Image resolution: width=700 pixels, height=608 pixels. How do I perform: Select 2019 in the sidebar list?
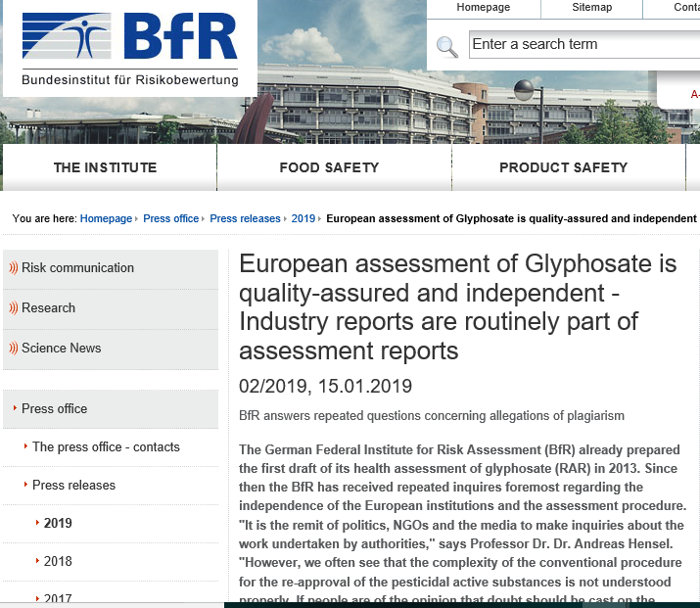pyautogui.click(x=58, y=523)
